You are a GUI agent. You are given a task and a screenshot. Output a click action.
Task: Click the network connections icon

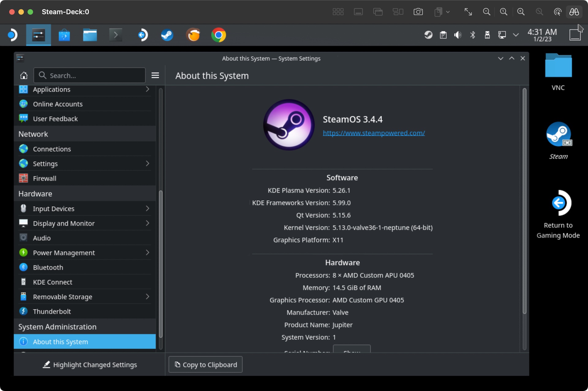tap(502, 35)
